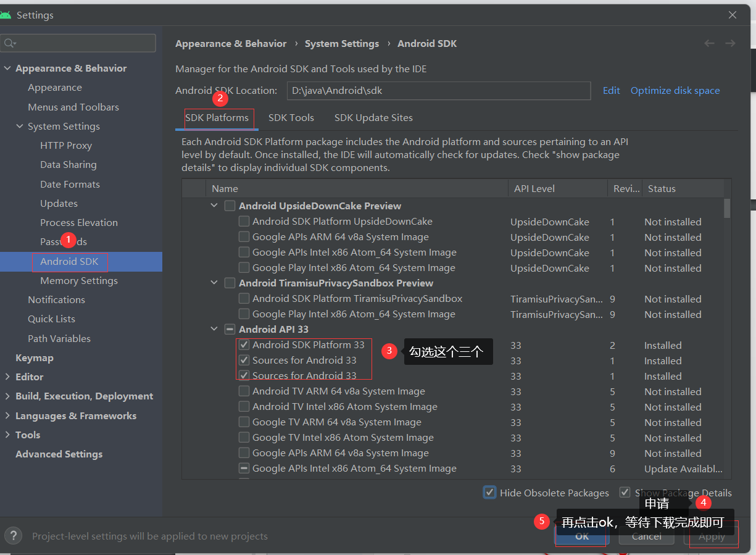Switch to the SDK Platforms tab
This screenshot has width=756, height=555.
pos(217,117)
